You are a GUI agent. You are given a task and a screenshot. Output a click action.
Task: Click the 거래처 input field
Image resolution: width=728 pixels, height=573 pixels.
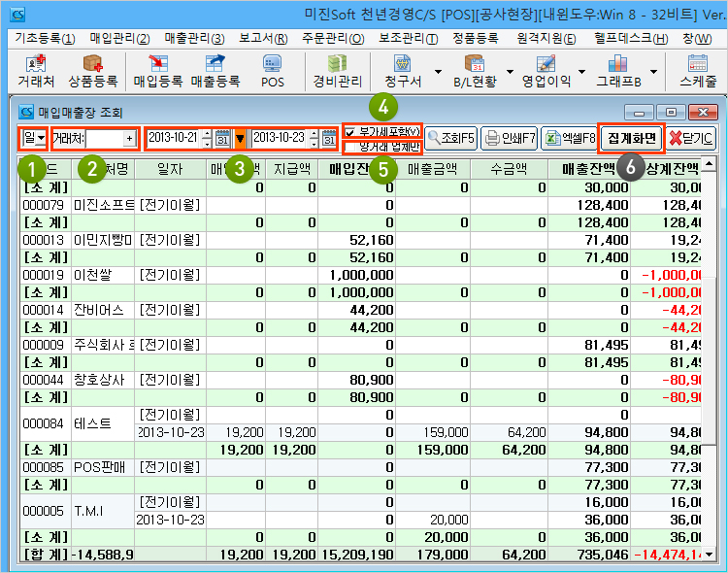click(105, 138)
